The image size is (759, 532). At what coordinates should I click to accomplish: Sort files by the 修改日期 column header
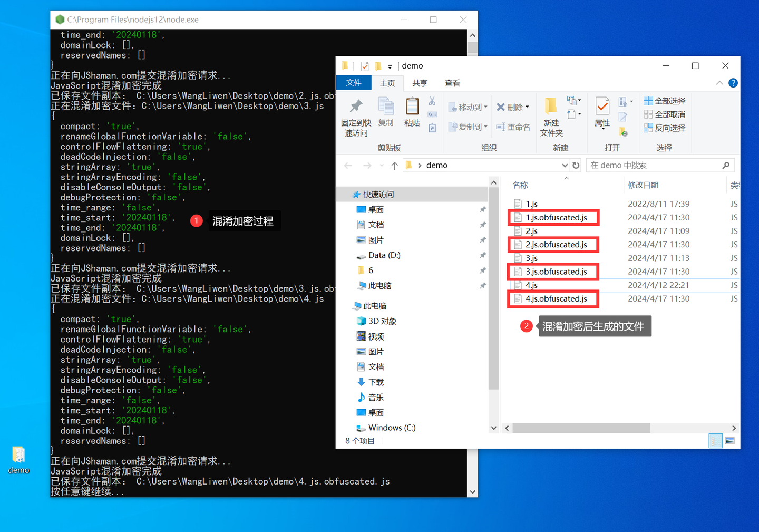[643, 185]
